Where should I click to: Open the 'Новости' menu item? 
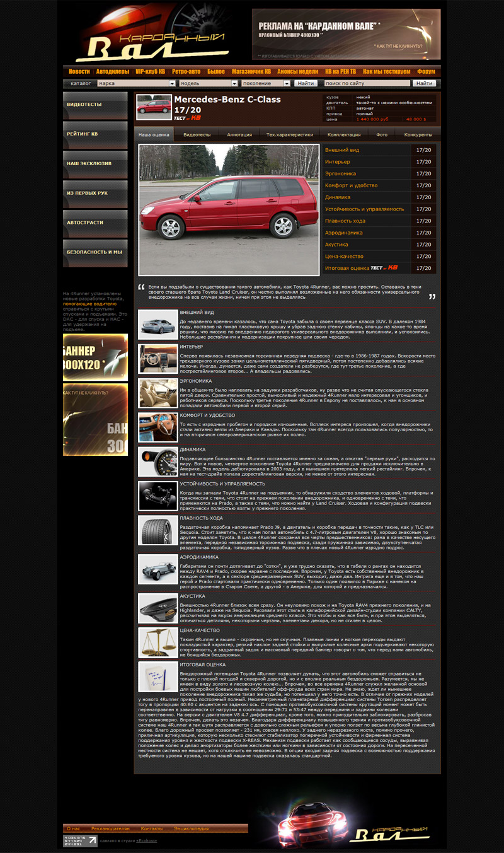[x=79, y=71]
